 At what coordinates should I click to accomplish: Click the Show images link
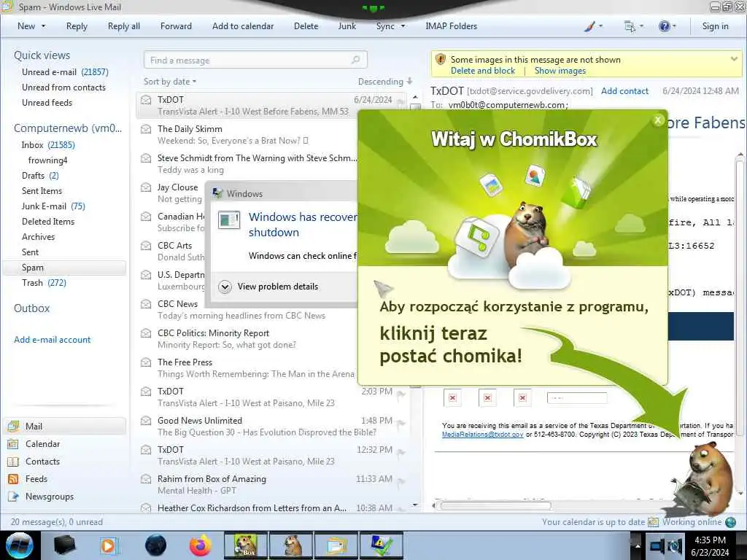(560, 71)
